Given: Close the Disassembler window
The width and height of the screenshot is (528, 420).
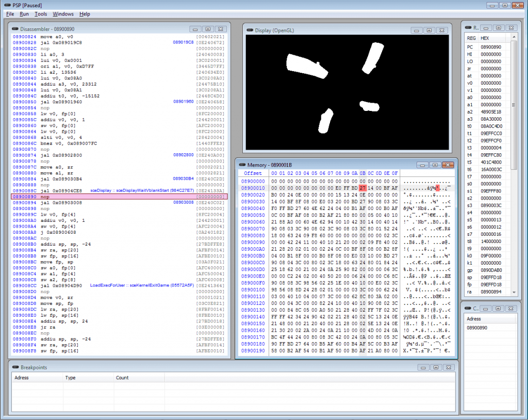Looking at the screenshot, I should point(221,29).
